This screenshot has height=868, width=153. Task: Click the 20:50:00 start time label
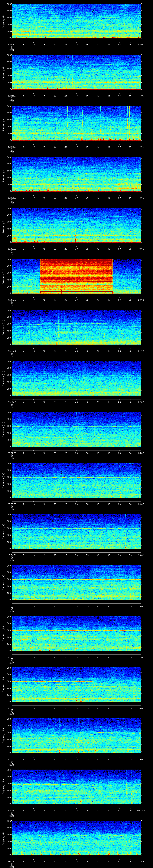(12, 351)
